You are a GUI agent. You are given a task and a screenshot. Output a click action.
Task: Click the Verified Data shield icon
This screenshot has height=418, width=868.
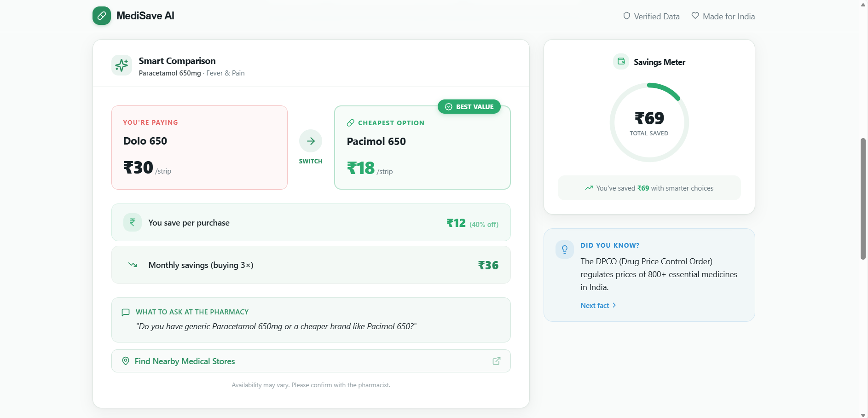tap(626, 16)
